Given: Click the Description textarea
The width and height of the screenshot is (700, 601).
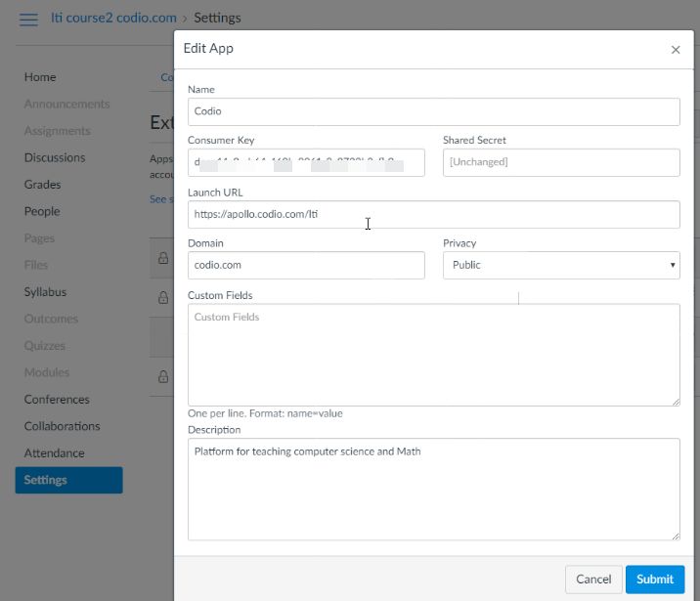Looking at the screenshot, I should click(433, 489).
